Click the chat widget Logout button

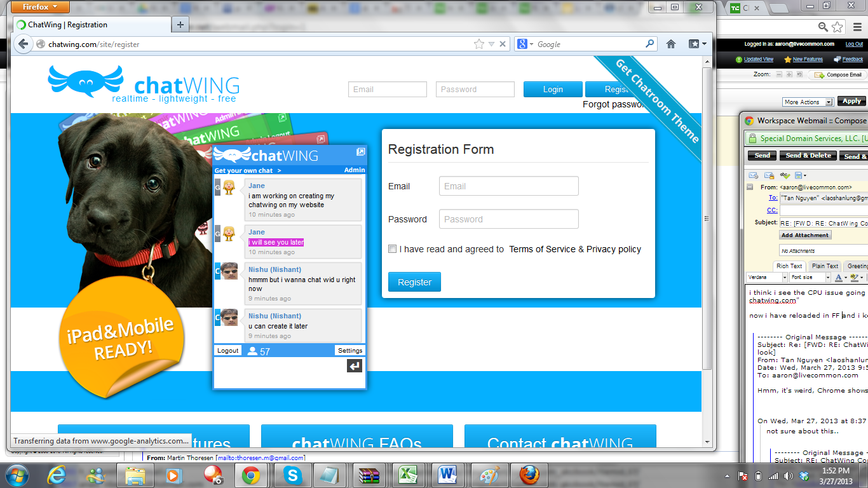pos(228,350)
